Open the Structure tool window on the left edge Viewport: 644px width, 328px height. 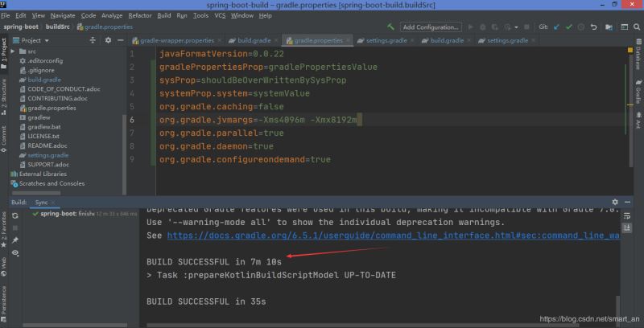[x=4, y=96]
